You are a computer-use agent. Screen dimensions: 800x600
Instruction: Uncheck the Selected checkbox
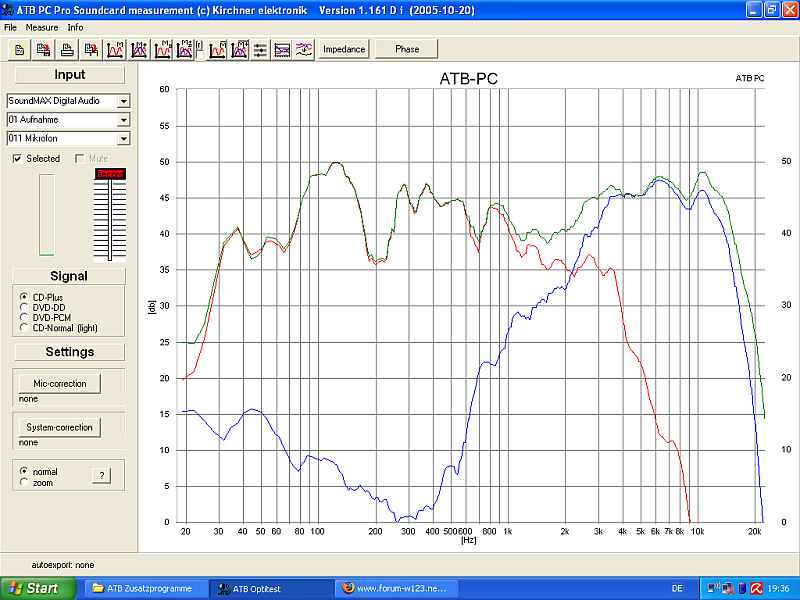tap(17, 159)
